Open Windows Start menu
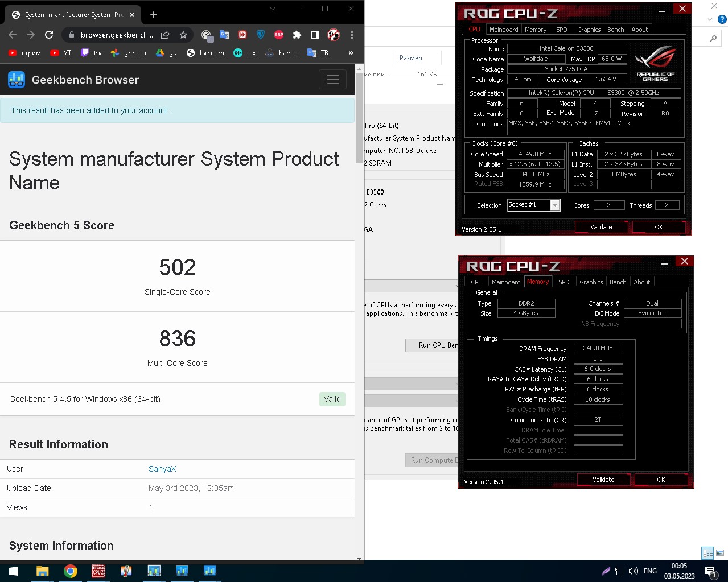 pos(14,571)
